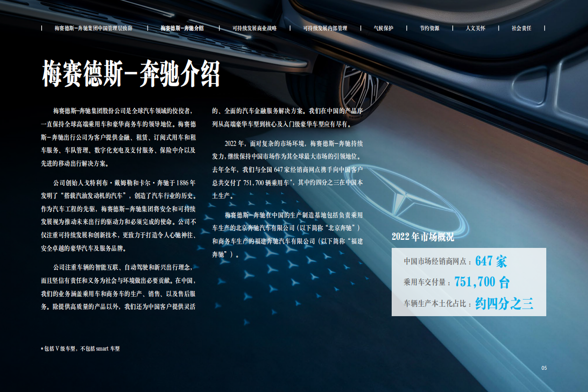Open the 梅赛德斯-奔驰集团中国管理层致辞 section
The height and width of the screenshot is (392, 588).
coord(94,28)
